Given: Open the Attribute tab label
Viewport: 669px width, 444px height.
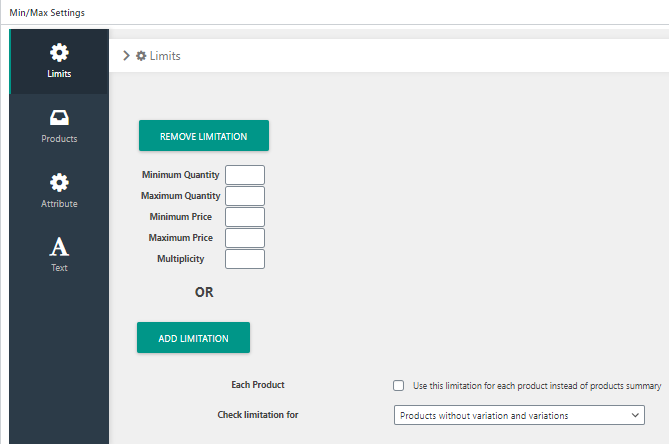Looking at the screenshot, I should 59,204.
